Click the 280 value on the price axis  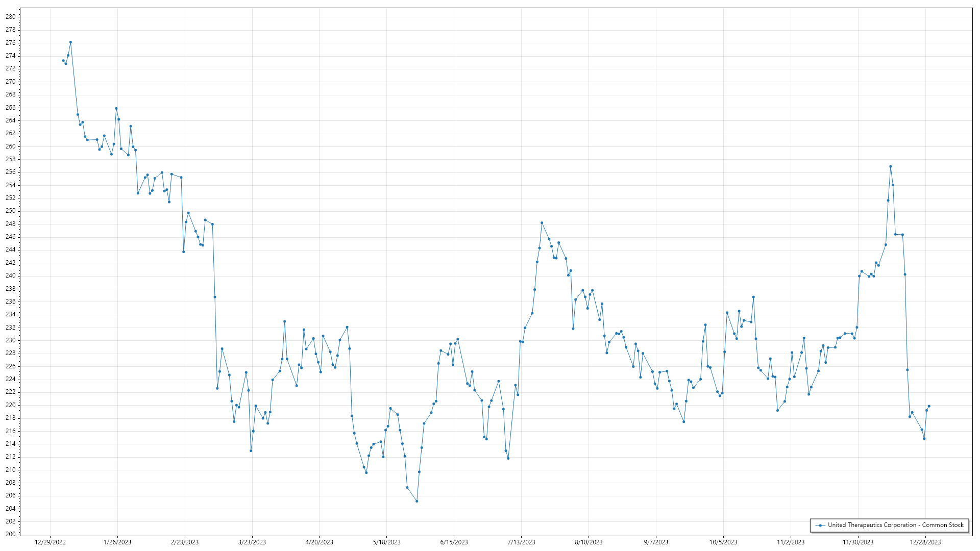(11, 17)
